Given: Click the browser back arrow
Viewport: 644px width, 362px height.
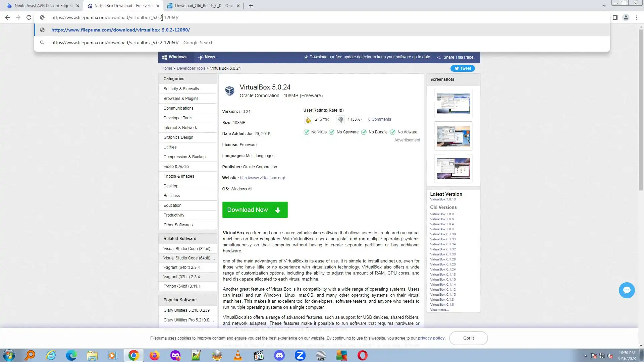Looking at the screenshot, I should pos(7,17).
